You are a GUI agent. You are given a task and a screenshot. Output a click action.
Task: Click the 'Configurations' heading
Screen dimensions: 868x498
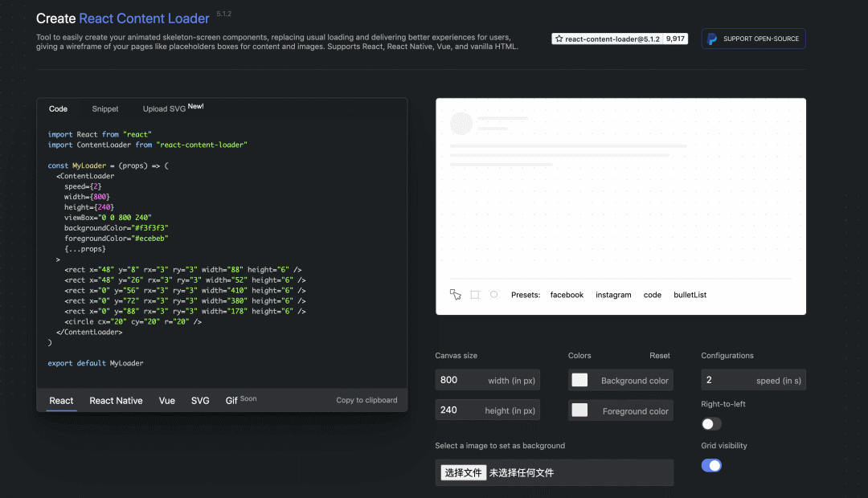727,355
